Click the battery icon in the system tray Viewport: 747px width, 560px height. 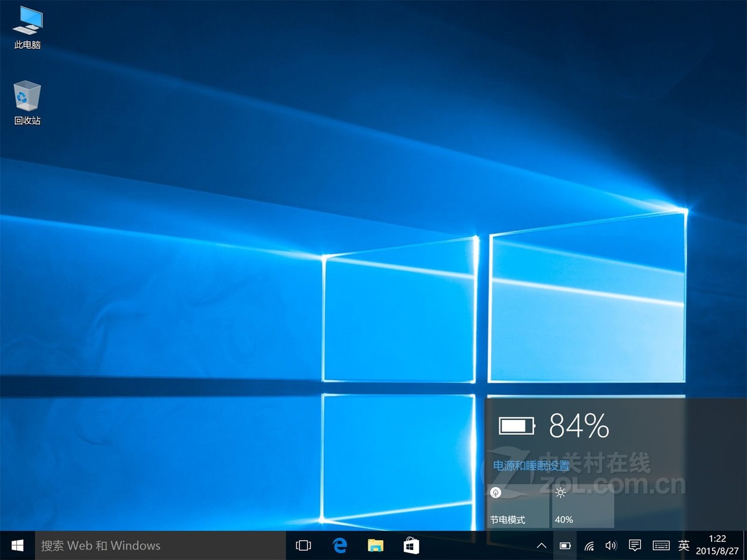[565, 545]
